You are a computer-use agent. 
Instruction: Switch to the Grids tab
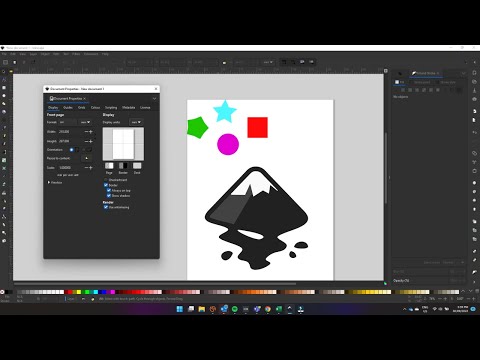click(x=82, y=107)
